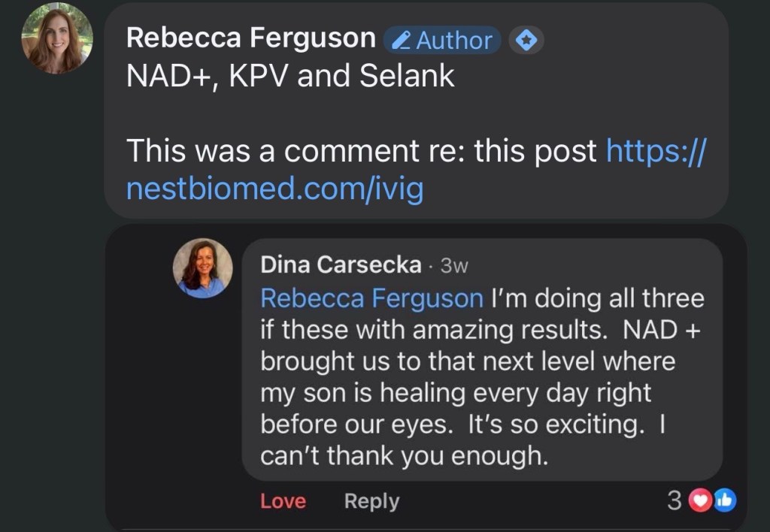This screenshot has height=532, width=770.
Task: Click the Dina Carsecka commenter name
Action: pyautogui.click(x=340, y=264)
